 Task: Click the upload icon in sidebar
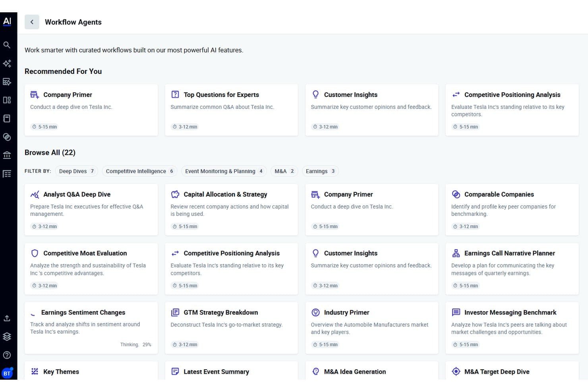tap(7, 318)
